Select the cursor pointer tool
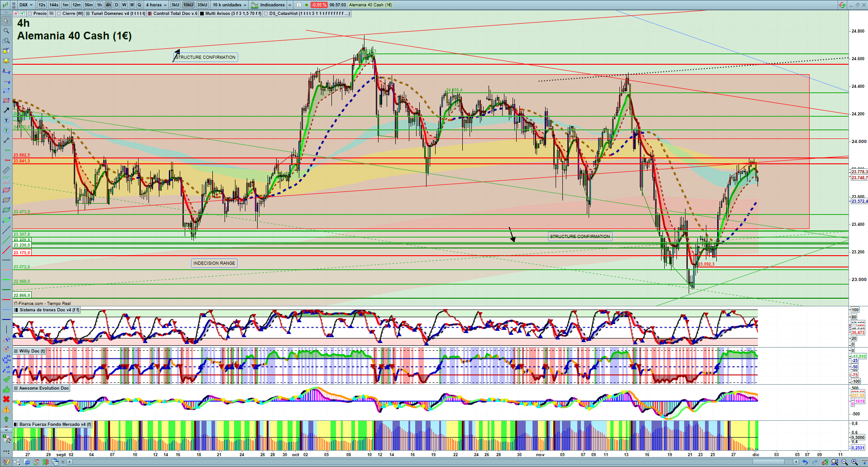Viewport: 868px width, 467px height. point(6,21)
